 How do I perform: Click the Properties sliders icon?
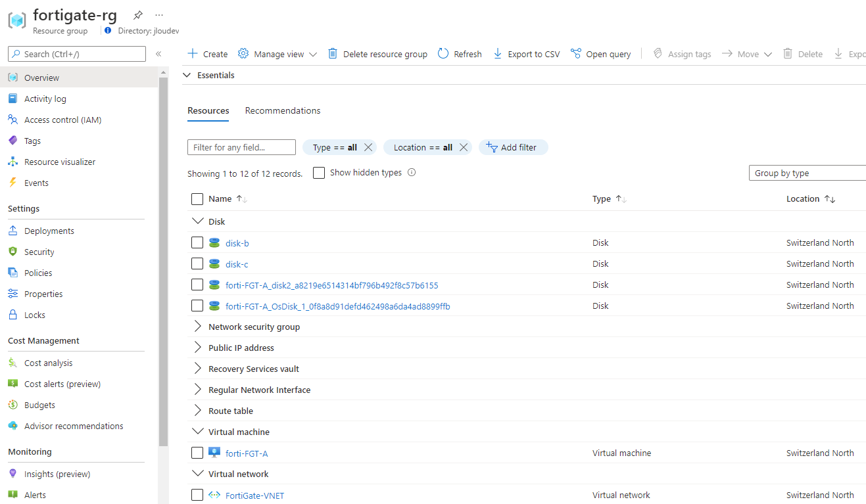coord(12,294)
